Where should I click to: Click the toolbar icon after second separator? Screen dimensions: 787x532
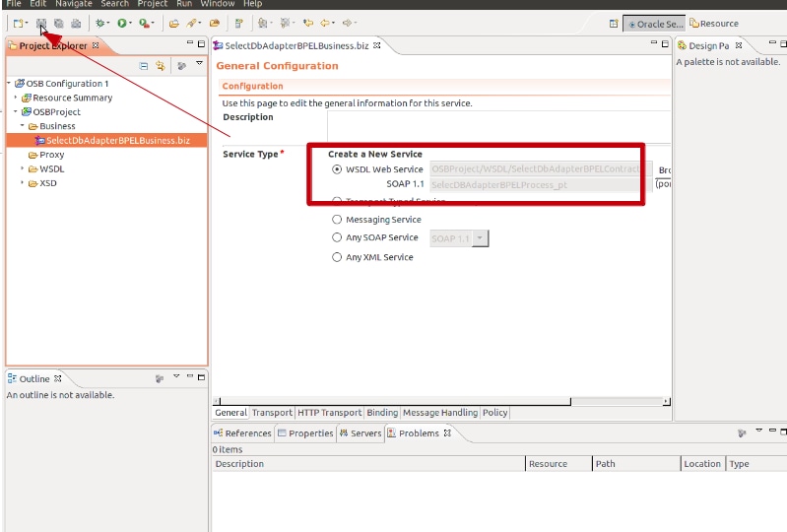point(239,23)
